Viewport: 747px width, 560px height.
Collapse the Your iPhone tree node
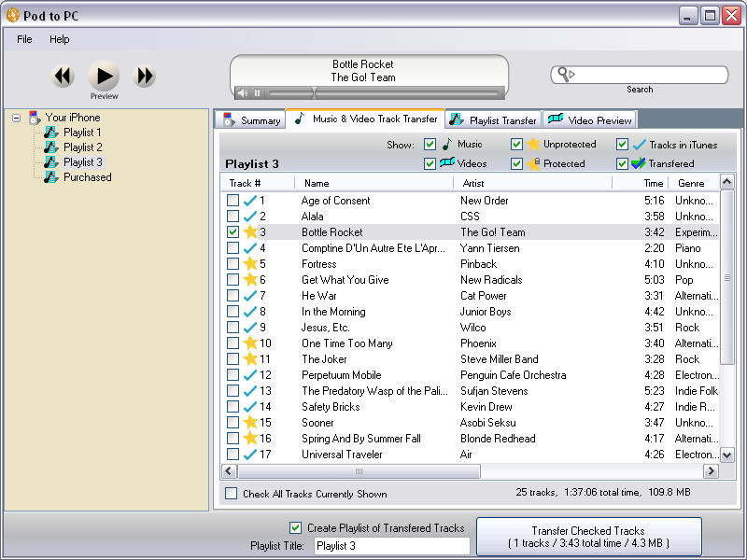pyautogui.click(x=16, y=118)
